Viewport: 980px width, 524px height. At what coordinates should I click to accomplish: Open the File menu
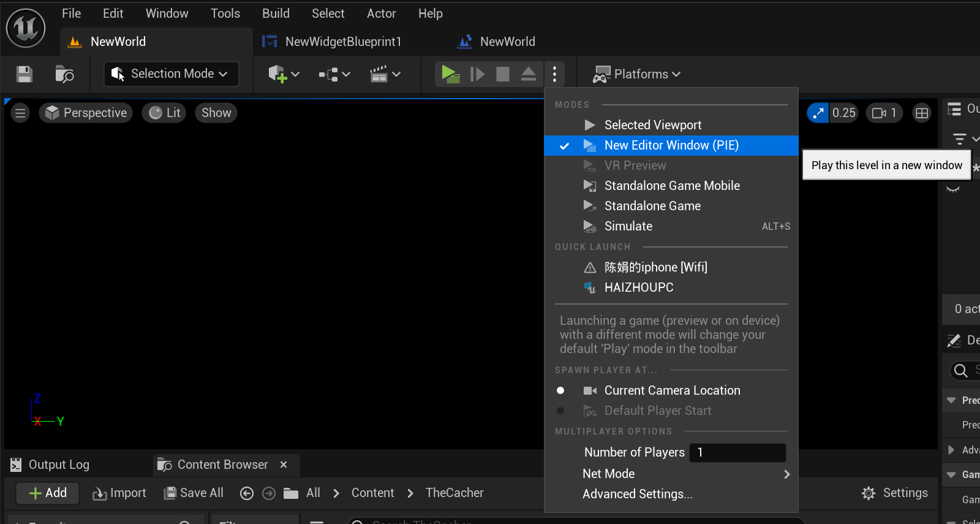pos(71,13)
